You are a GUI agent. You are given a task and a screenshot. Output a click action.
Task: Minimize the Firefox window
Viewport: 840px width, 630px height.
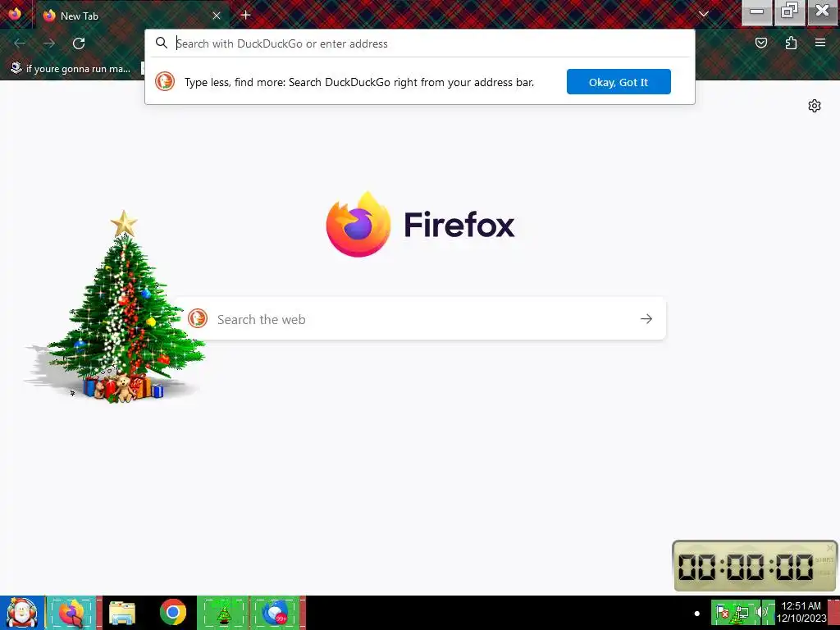click(x=756, y=11)
